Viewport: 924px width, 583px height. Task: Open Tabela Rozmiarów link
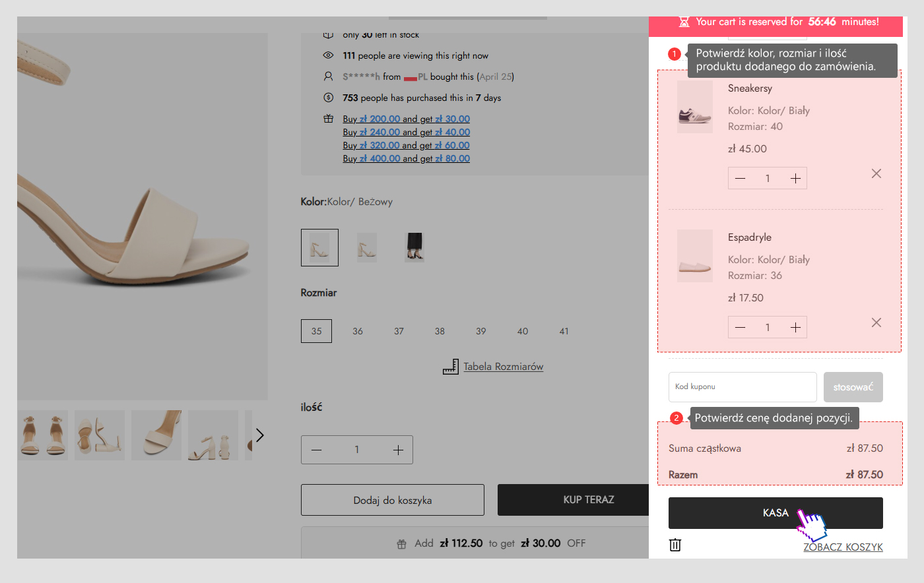coord(503,367)
